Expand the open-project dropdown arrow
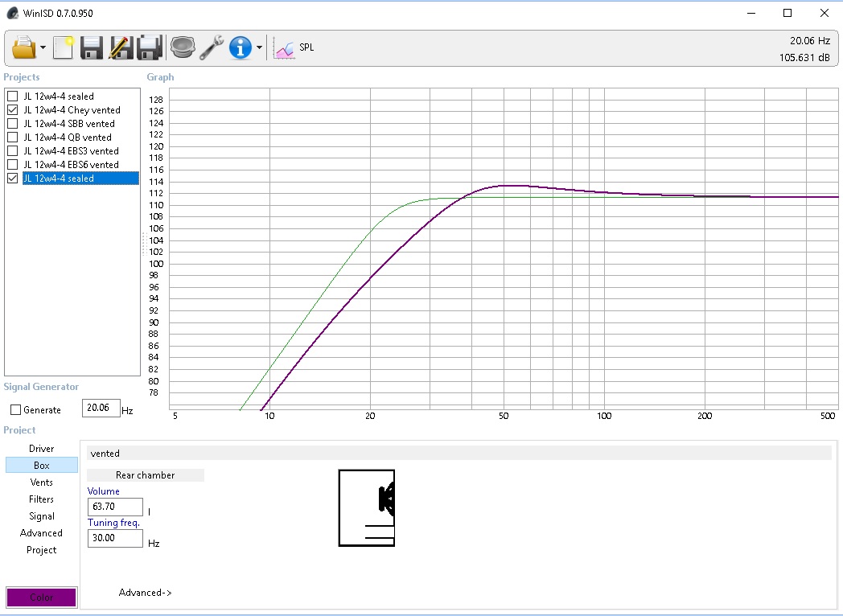 (43, 47)
